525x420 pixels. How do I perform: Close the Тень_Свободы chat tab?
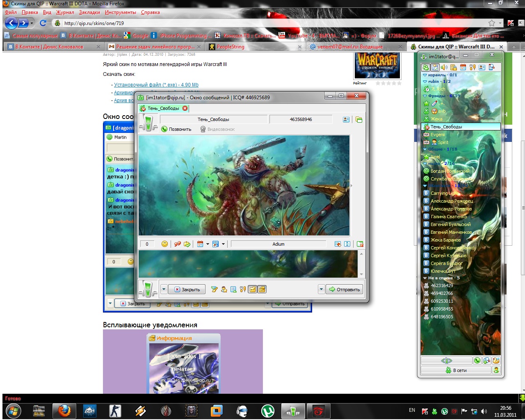[185, 108]
